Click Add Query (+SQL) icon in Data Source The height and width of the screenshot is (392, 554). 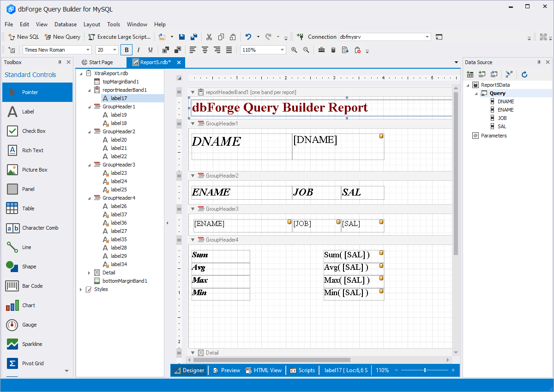point(482,74)
